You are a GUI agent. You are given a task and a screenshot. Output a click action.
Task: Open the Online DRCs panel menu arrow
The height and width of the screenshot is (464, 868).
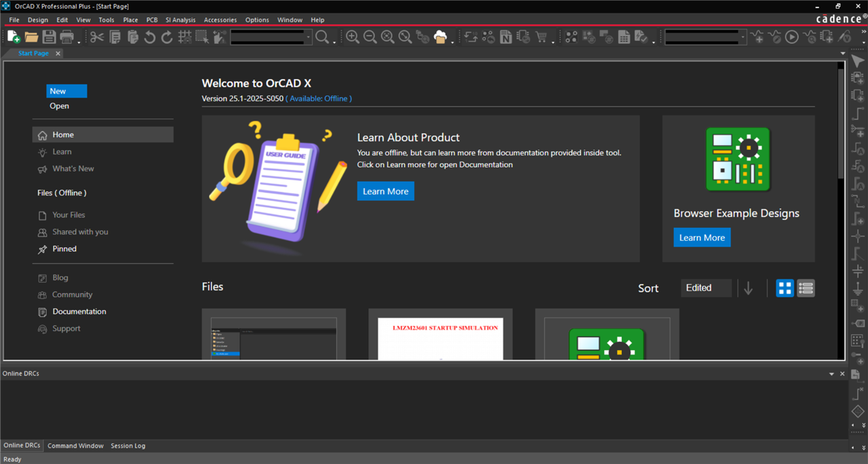(831, 374)
